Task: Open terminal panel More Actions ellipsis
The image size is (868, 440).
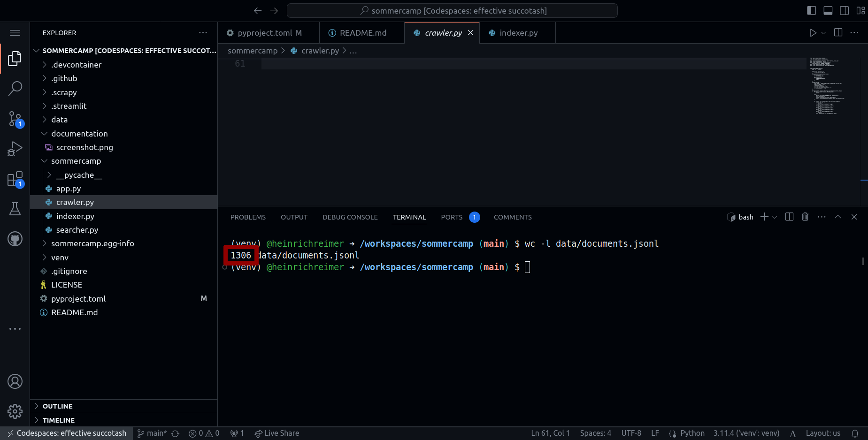Action: point(822,217)
